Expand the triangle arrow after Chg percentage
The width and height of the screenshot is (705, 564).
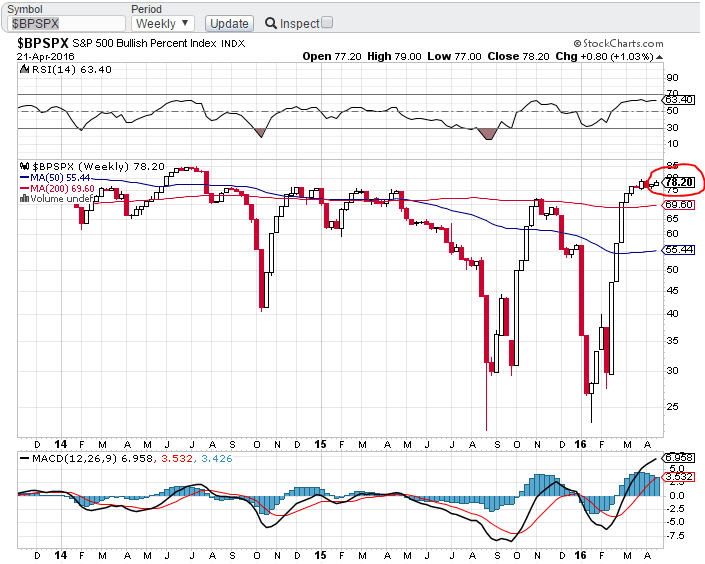point(659,57)
